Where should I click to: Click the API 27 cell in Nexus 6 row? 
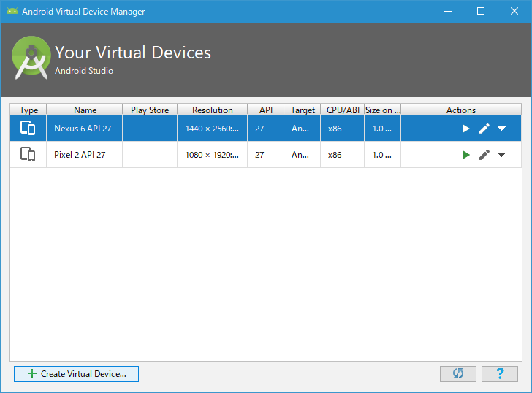pos(266,129)
